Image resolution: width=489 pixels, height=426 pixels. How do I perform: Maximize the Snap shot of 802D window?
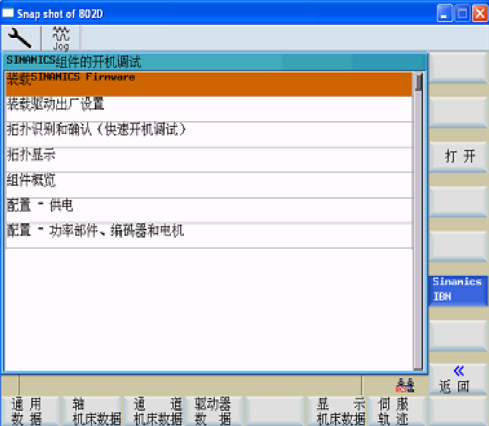[462, 14]
